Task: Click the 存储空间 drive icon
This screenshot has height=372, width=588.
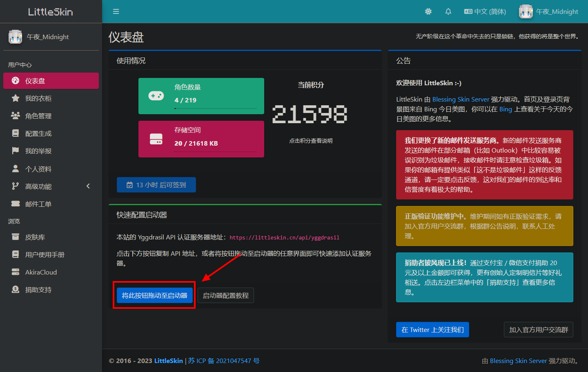Action: click(x=156, y=139)
